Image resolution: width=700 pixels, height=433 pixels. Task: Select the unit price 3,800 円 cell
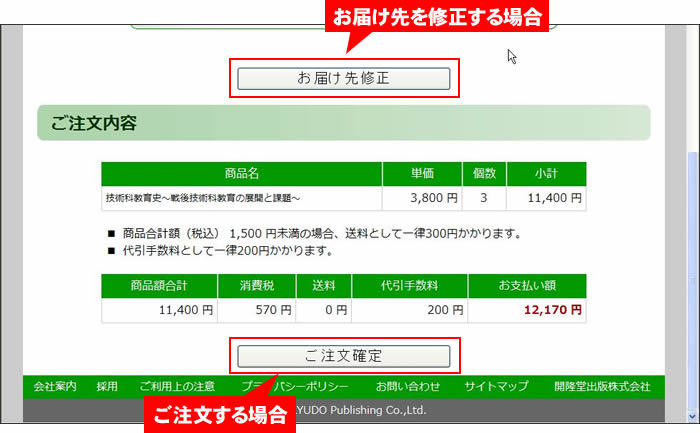(422, 198)
